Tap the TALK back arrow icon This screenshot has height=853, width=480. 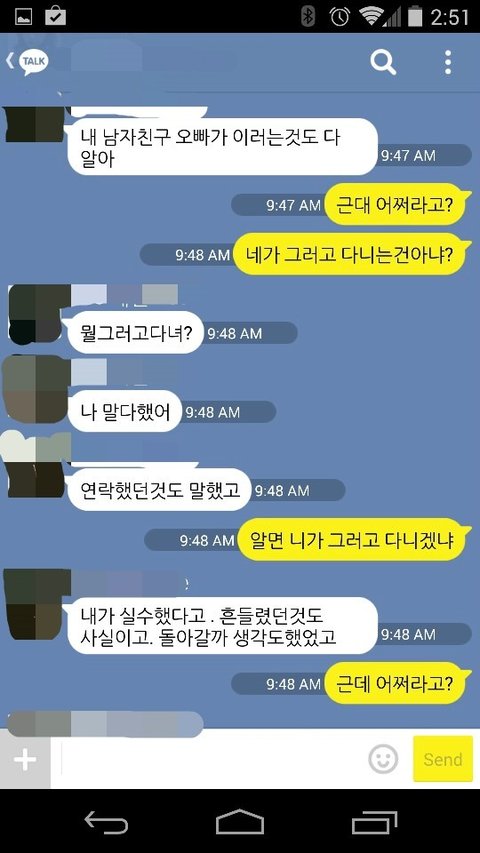27,61
